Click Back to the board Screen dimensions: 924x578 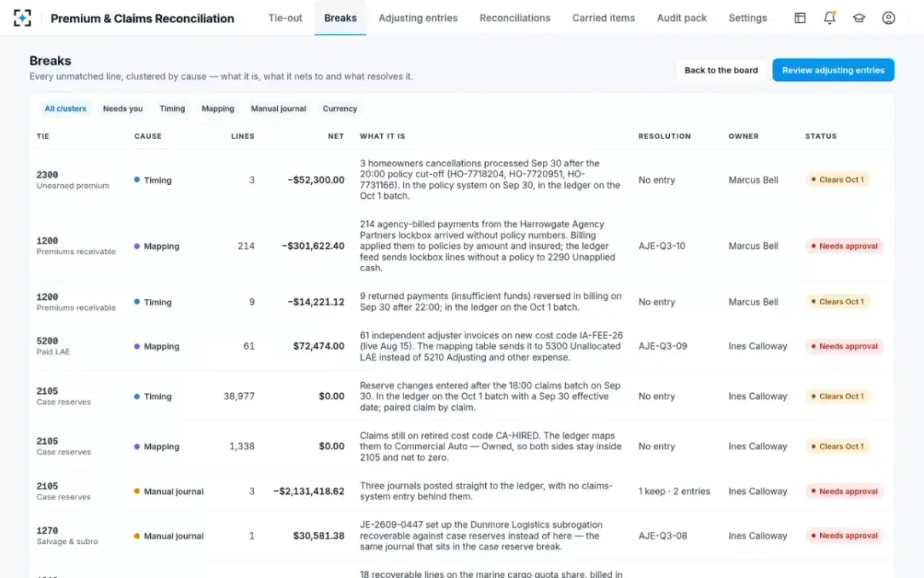(721, 70)
